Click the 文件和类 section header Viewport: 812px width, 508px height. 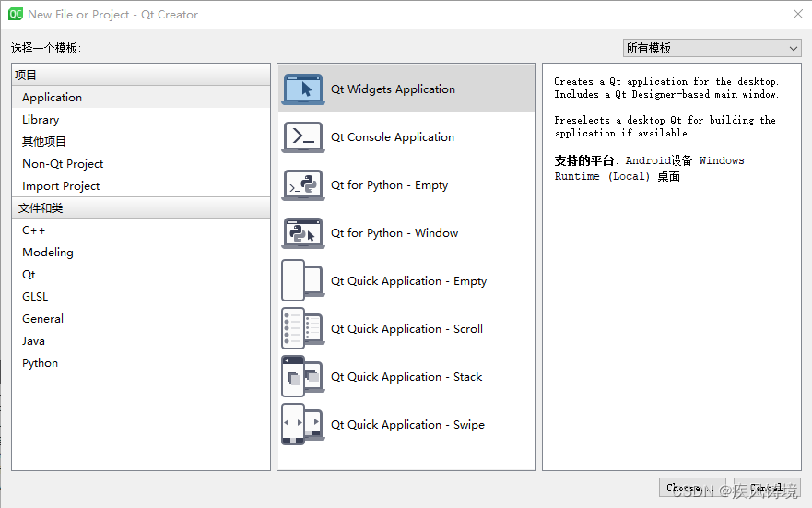pos(141,208)
